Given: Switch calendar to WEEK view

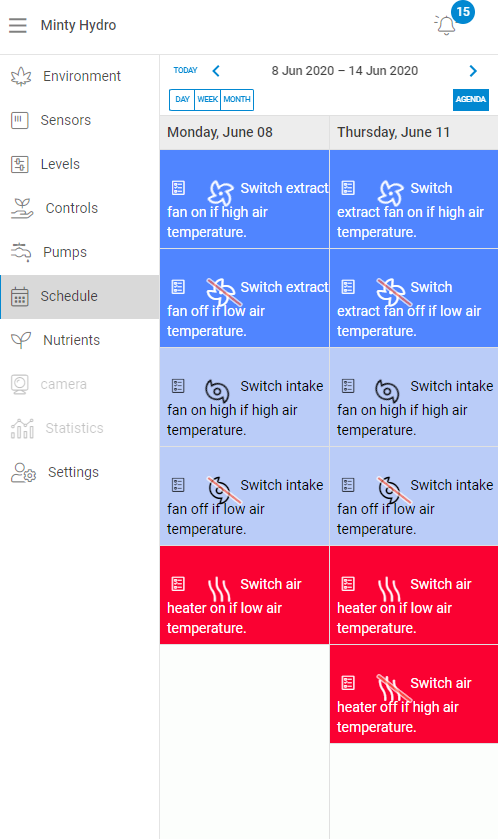Looking at the screenshot, I should (x=208, y=100).
